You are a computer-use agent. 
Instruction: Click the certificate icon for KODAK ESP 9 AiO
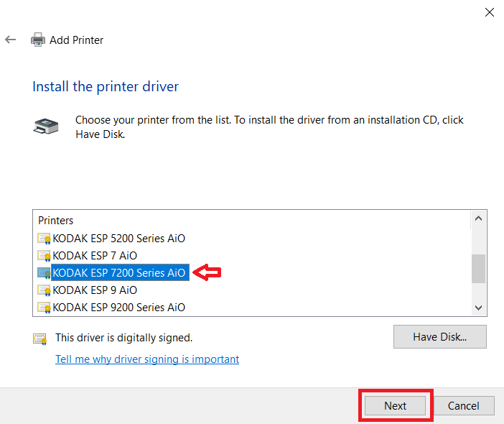44,290
